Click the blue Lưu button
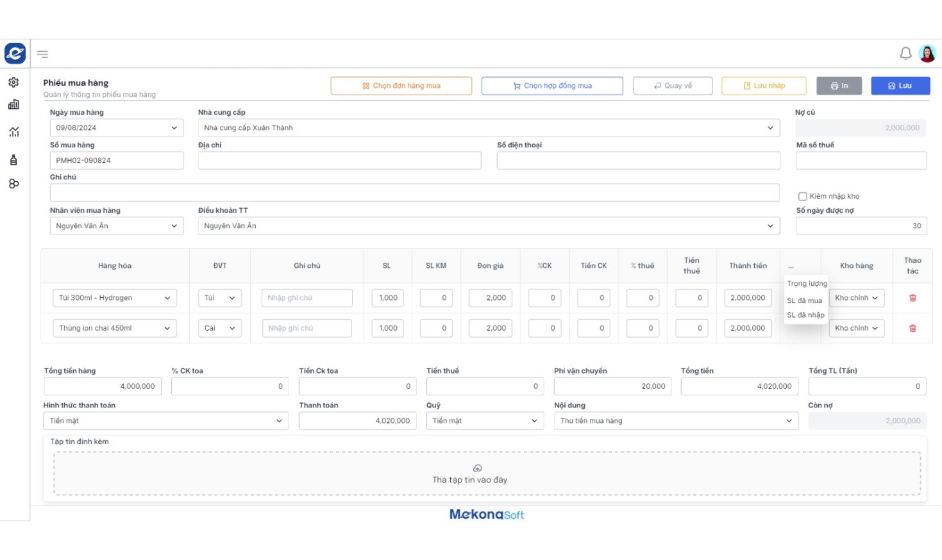 900,86
